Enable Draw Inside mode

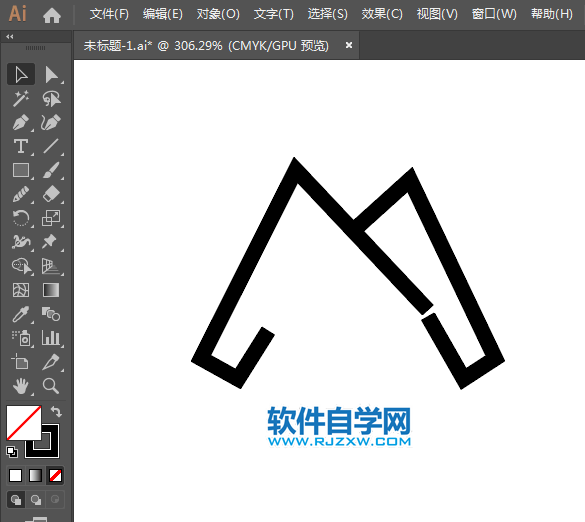coord(55,500)
